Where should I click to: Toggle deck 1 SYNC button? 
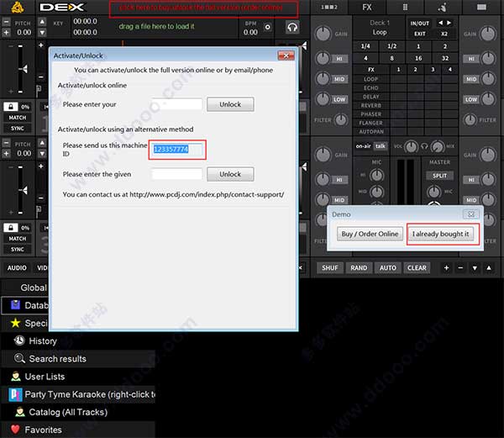click(x=18, y=128)
